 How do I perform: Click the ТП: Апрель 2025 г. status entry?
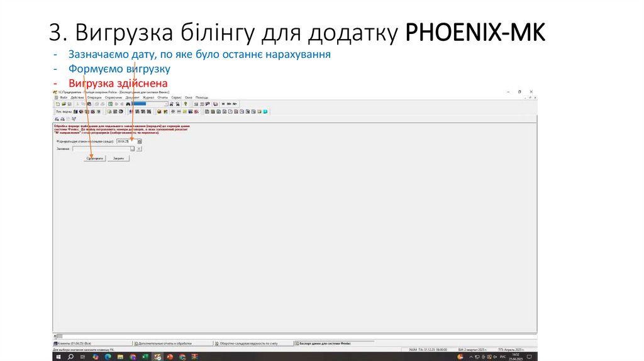(x=511, y=350)
